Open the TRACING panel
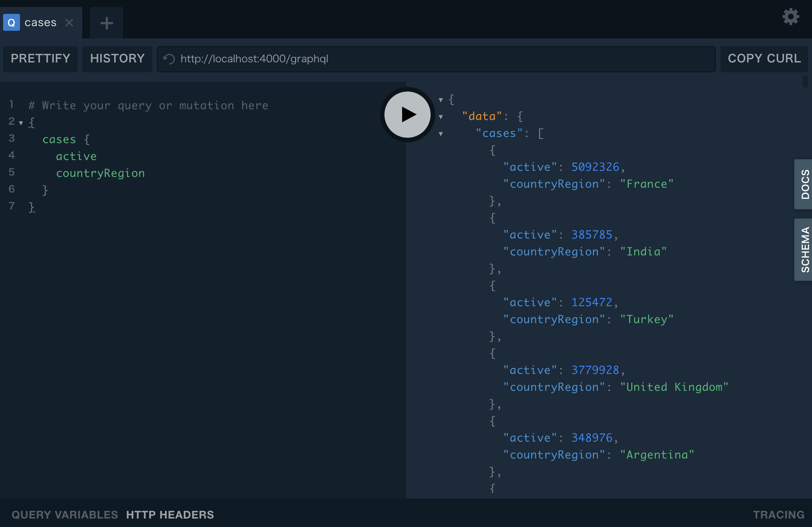The height and width of the screenshot is (527, 812). click(778, 515)
